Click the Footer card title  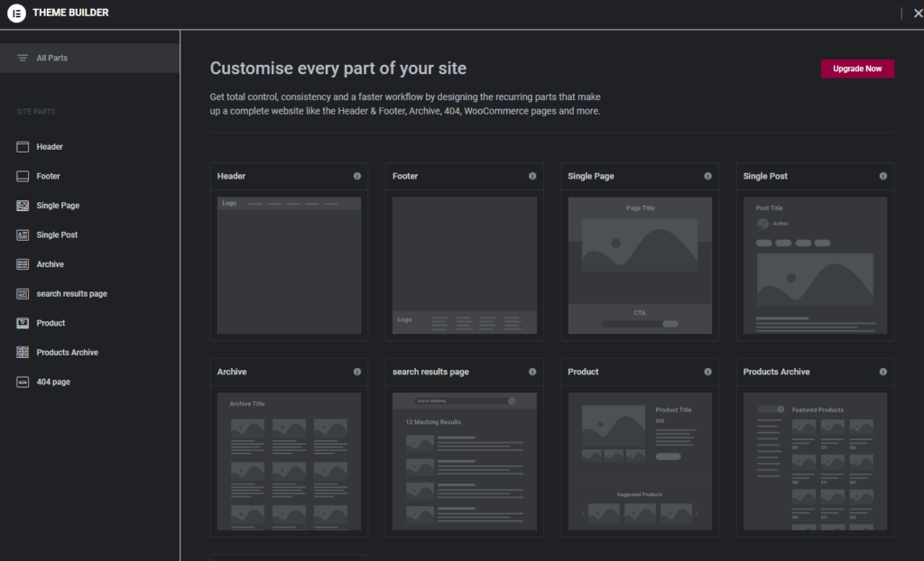pos(405,176)
